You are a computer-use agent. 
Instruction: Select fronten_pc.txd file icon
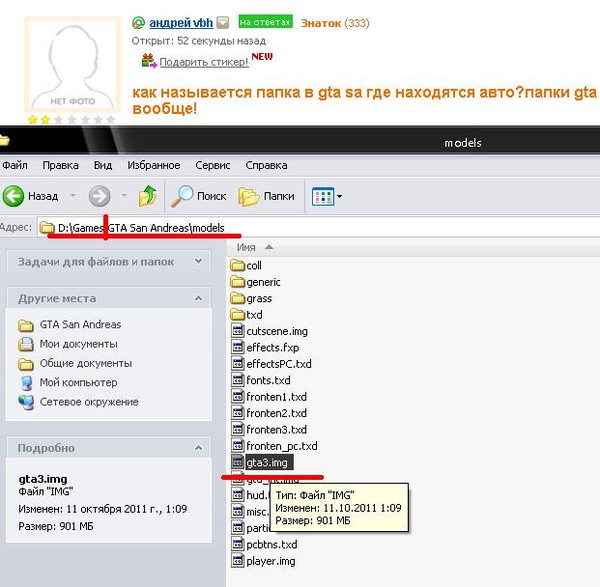238,445
